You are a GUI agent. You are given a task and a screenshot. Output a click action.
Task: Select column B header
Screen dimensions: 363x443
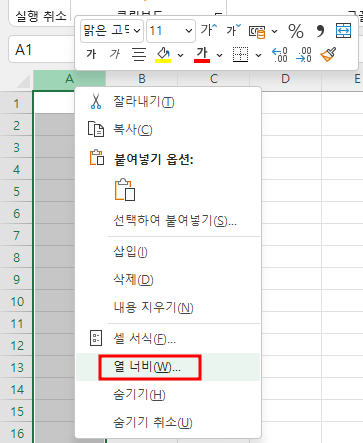pos(142,80)
